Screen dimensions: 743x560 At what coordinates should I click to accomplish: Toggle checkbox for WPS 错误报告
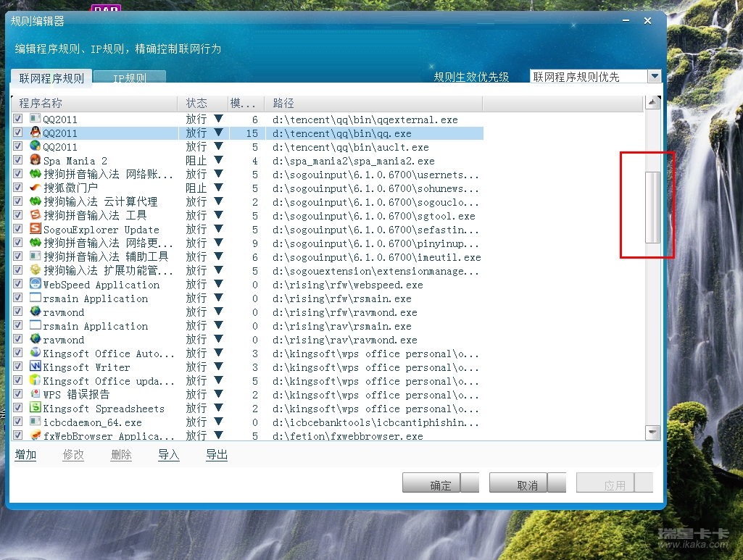[x=17, y=394]
